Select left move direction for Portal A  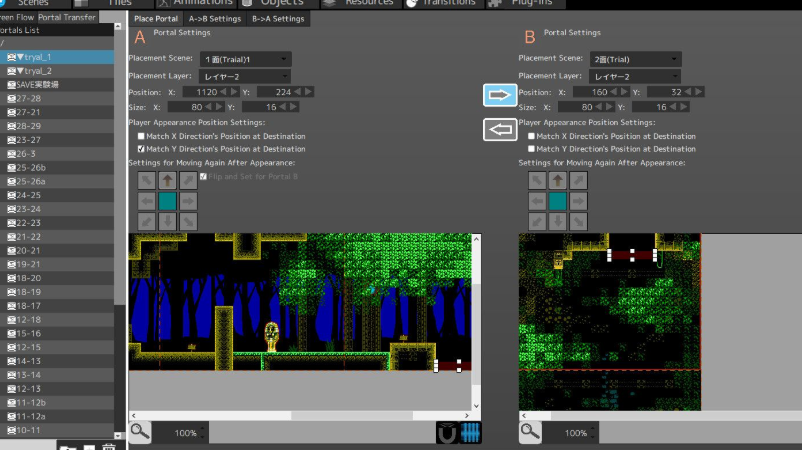[x=147, y=201]
